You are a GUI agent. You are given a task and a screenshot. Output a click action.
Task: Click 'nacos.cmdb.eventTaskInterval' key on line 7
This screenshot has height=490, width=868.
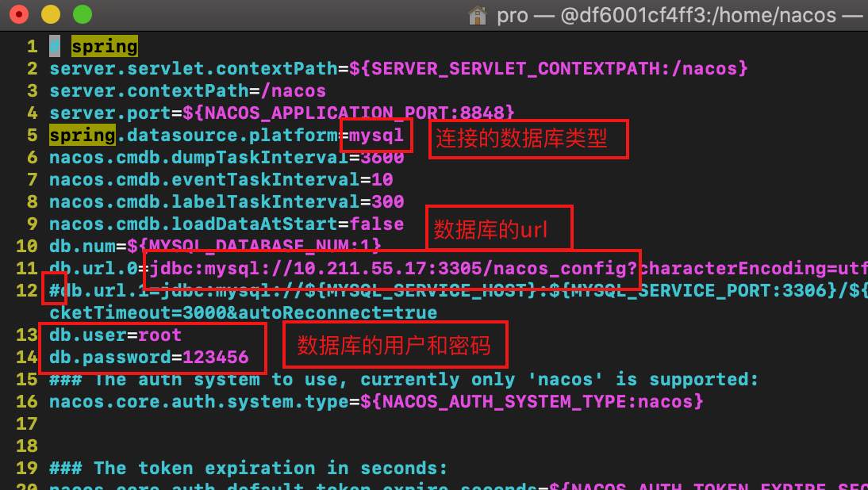point(205,180)
